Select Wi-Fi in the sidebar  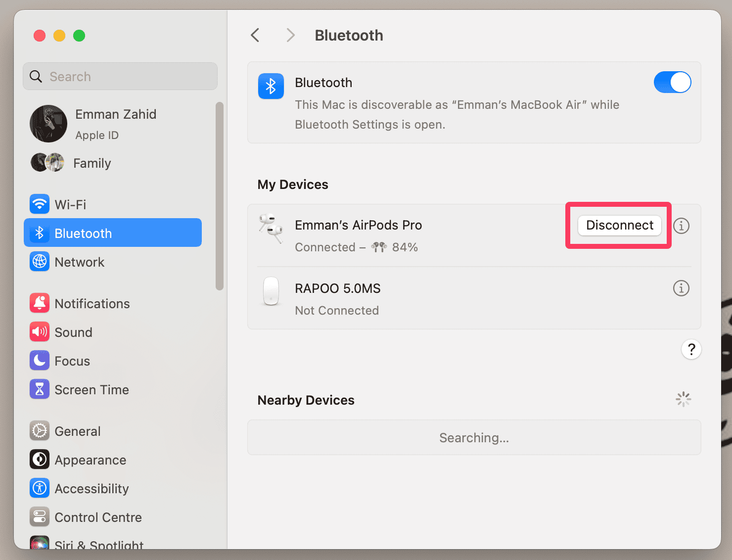70,204
